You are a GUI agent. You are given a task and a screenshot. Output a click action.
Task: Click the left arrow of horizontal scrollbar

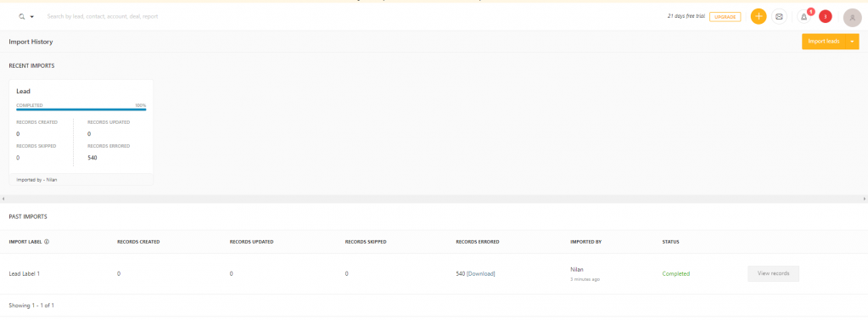(x=3, y=199)
